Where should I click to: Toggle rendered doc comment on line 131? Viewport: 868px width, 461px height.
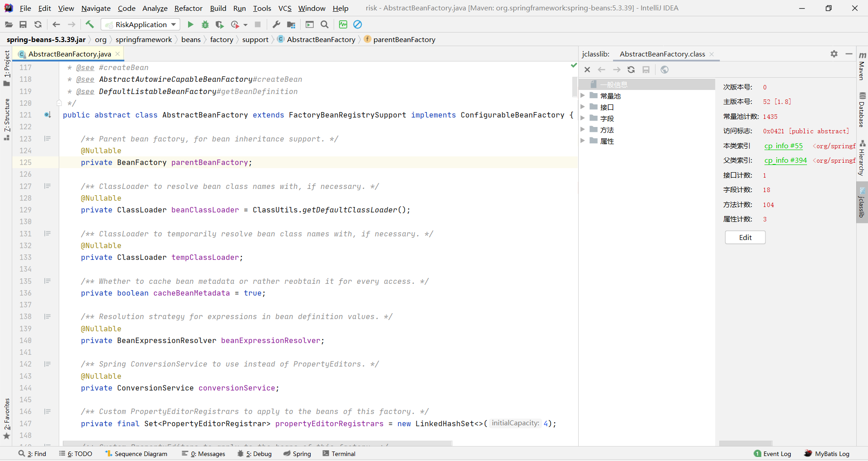click(x=47, y=234)
